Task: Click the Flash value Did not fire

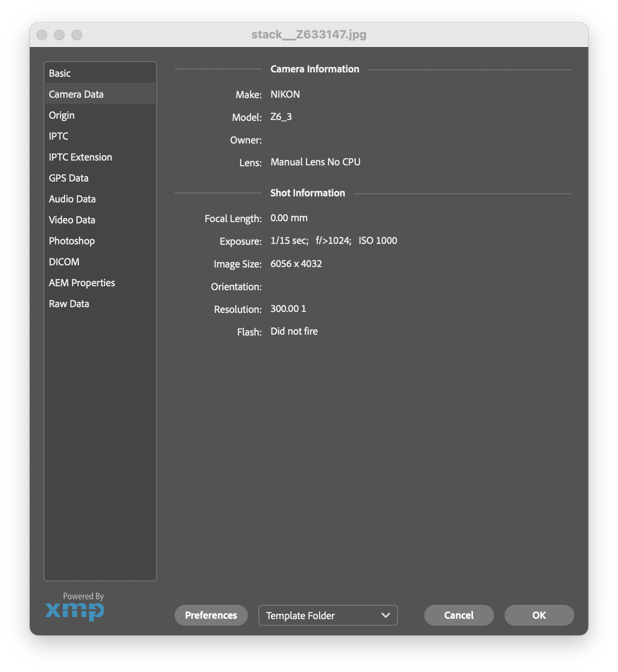Action: (294, 331)
